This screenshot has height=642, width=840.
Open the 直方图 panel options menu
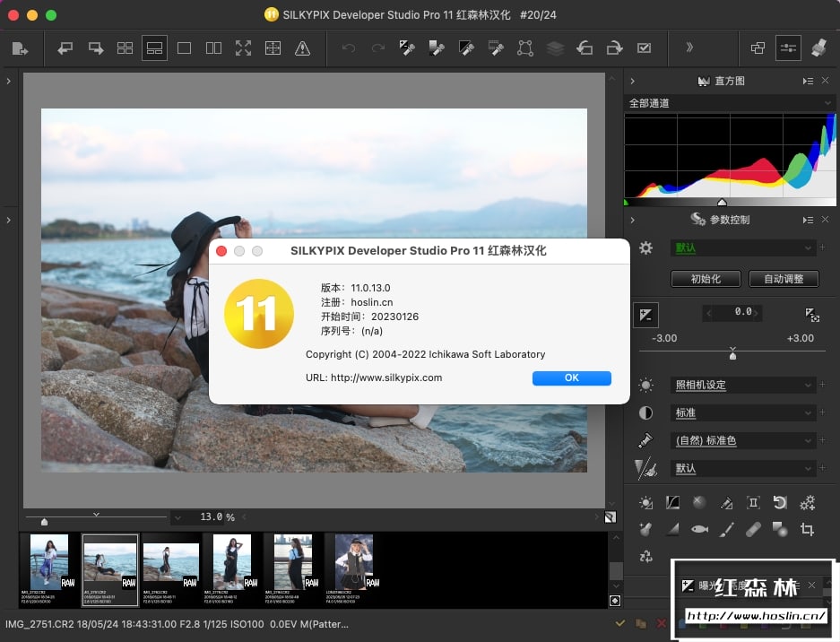(x=808, y=82)
